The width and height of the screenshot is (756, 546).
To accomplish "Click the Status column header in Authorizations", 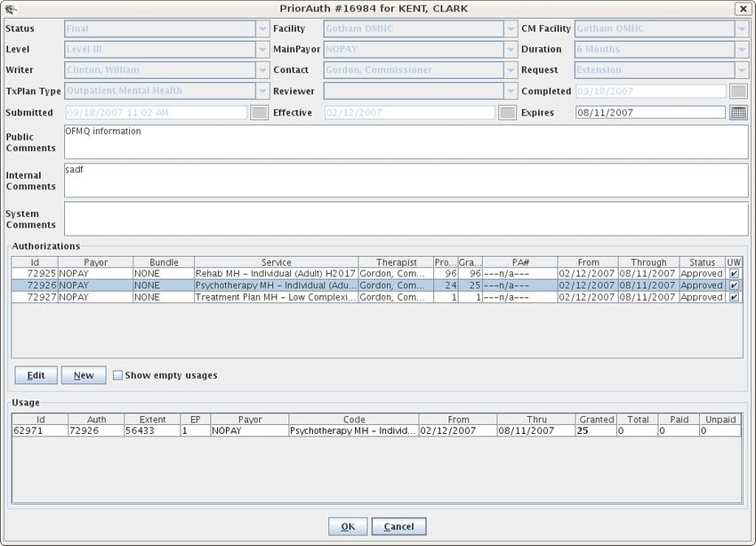I will coord(702,262).
